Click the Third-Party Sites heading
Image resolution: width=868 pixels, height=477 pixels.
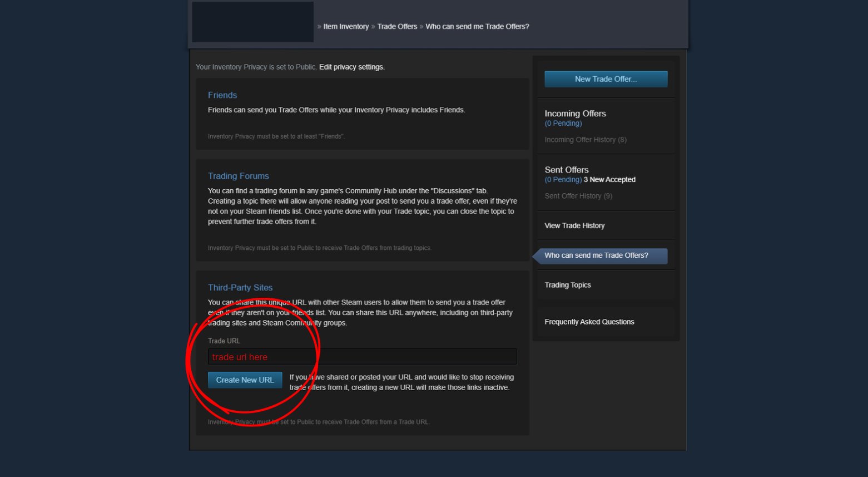[x=240, y=288]
